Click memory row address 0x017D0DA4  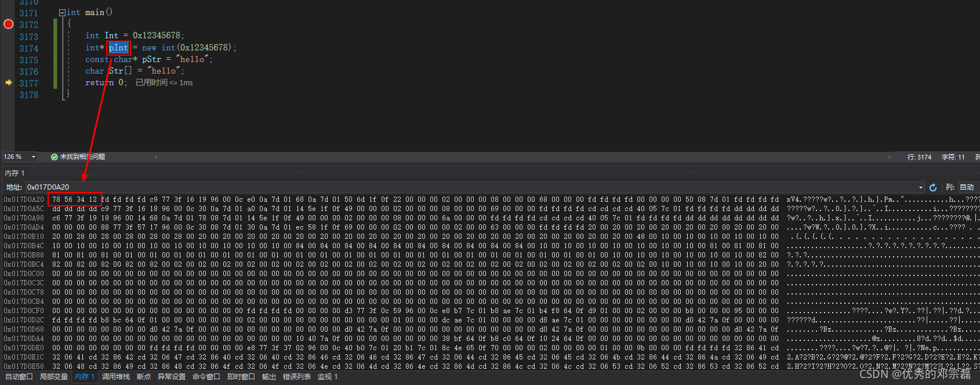[x=24, y=339]
